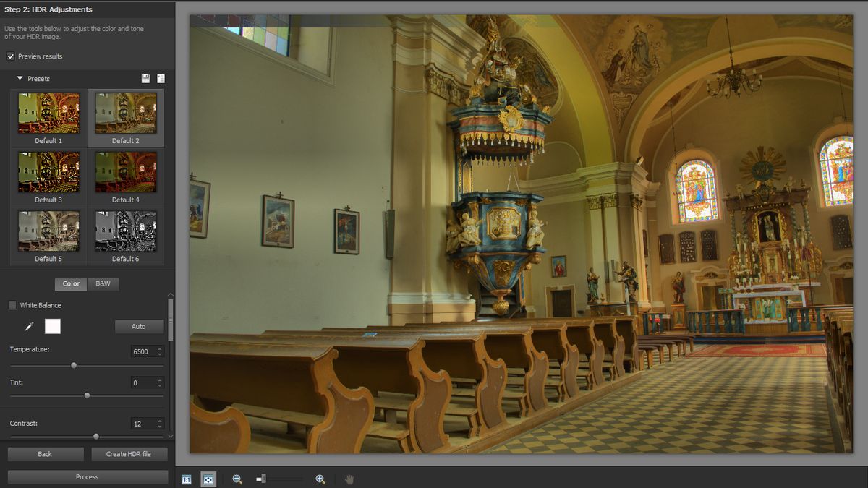The image size is (868, 488).
Task: Switch to the Color tab
Action: point(71,284)
